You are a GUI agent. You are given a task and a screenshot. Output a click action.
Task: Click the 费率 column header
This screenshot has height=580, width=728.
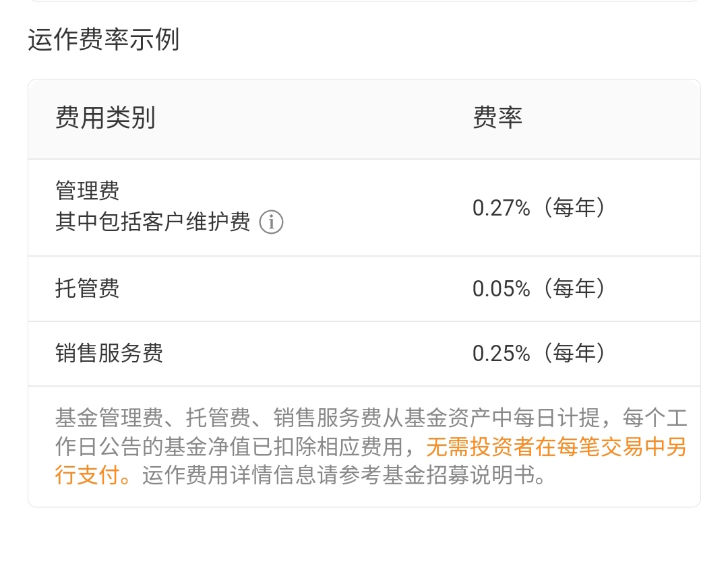click(x=498, y=118)
